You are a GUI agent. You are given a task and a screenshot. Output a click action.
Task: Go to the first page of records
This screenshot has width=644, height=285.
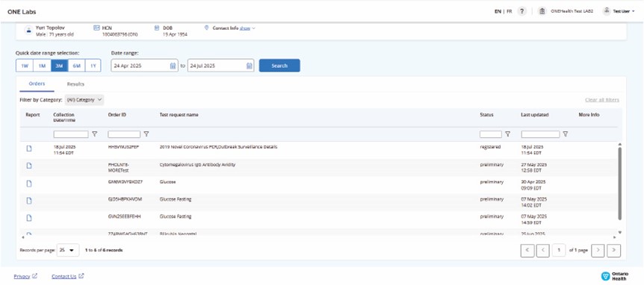527,250
